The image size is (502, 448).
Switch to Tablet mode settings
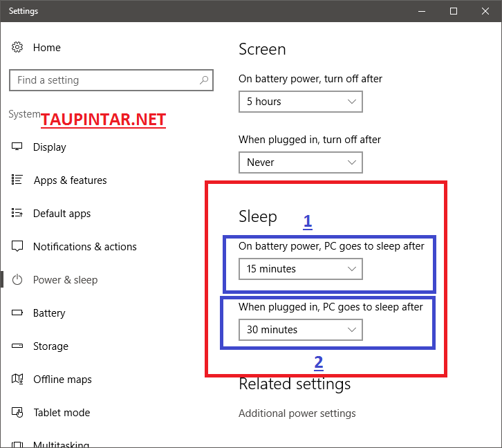[x=62, y=413]
